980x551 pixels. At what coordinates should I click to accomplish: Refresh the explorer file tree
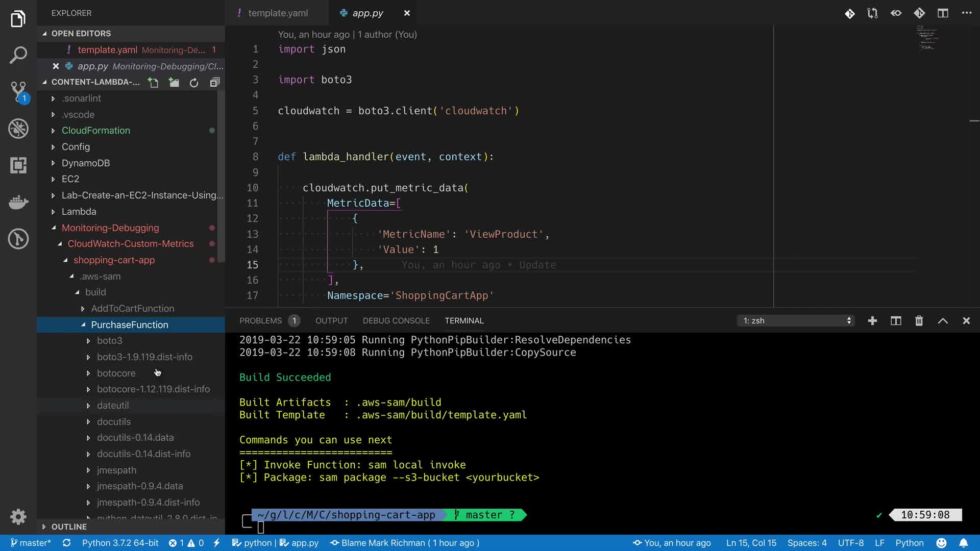[x=194, y=82]
